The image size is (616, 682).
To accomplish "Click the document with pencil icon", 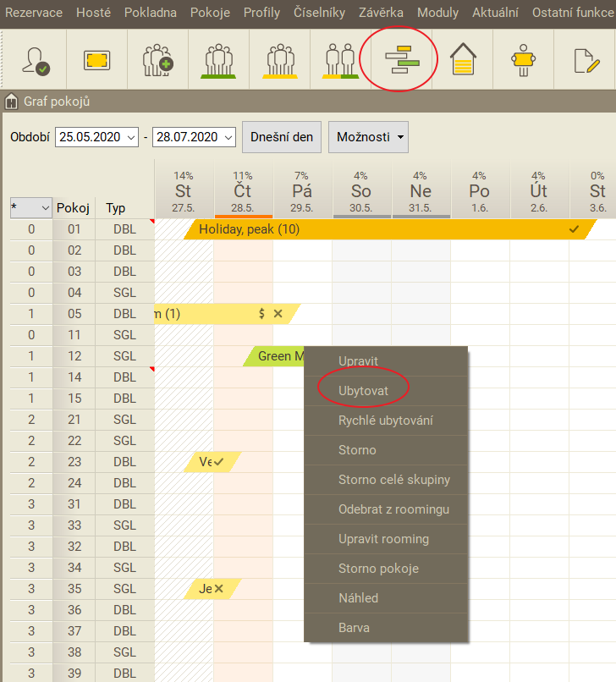I will tap(585, 61).
